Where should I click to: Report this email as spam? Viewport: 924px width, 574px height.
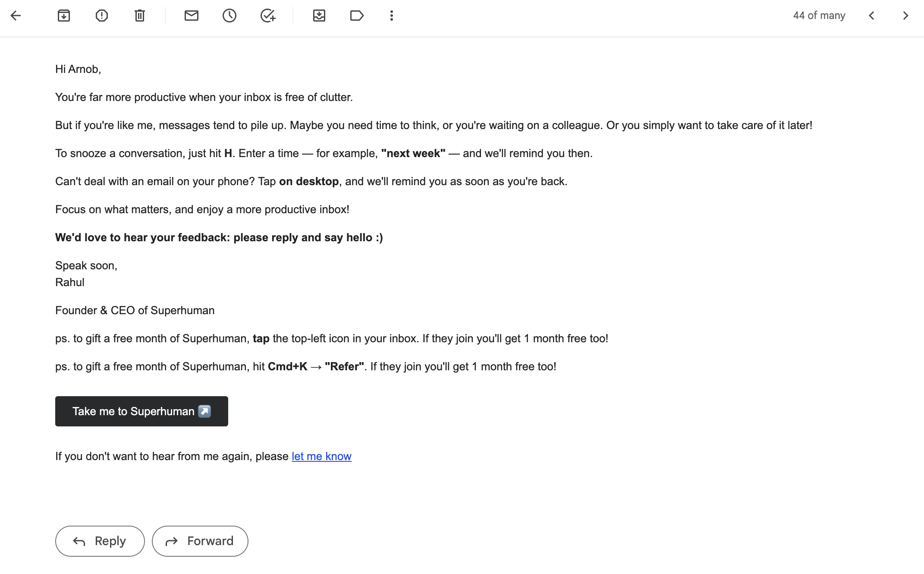102,16
